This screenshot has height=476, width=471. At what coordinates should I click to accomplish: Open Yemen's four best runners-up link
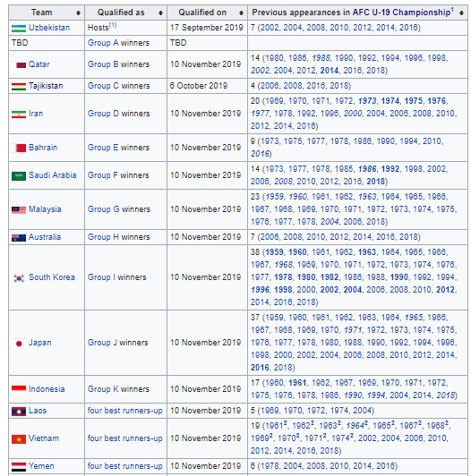tap(124, 466)
